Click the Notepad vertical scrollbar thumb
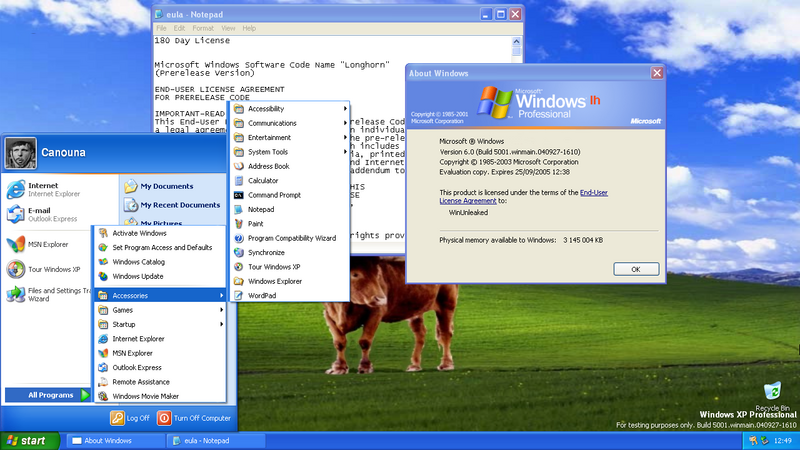The width and height of the screenshot is (800, 450). (516, 52)
